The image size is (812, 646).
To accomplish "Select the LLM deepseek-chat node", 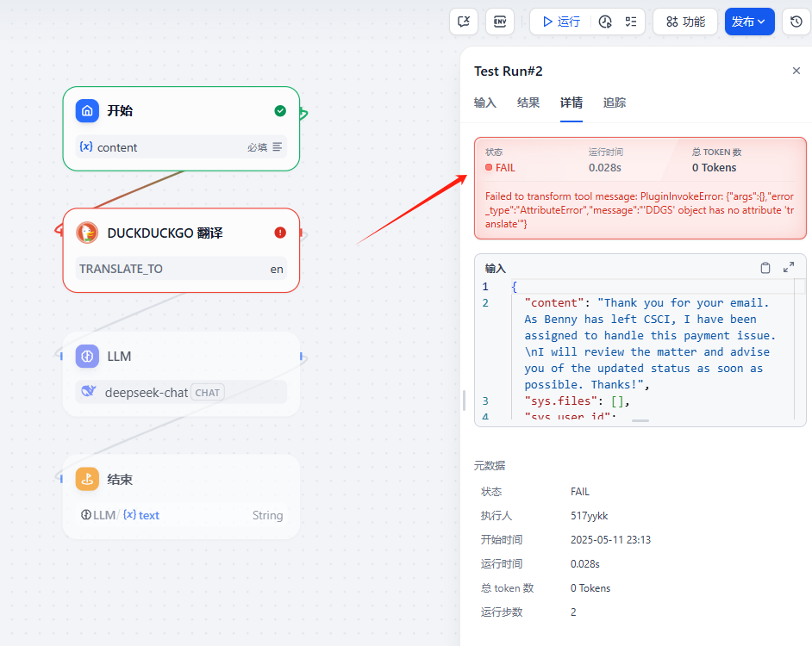I will (181, 356).
